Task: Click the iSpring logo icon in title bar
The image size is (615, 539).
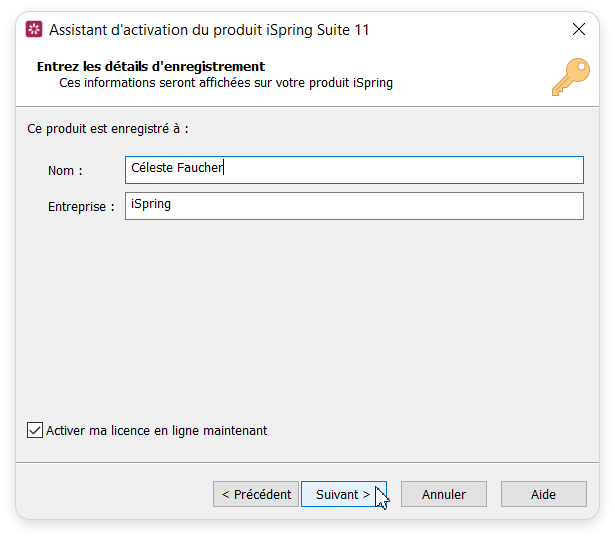Action: pyautogui.click(x=33, y=30)
